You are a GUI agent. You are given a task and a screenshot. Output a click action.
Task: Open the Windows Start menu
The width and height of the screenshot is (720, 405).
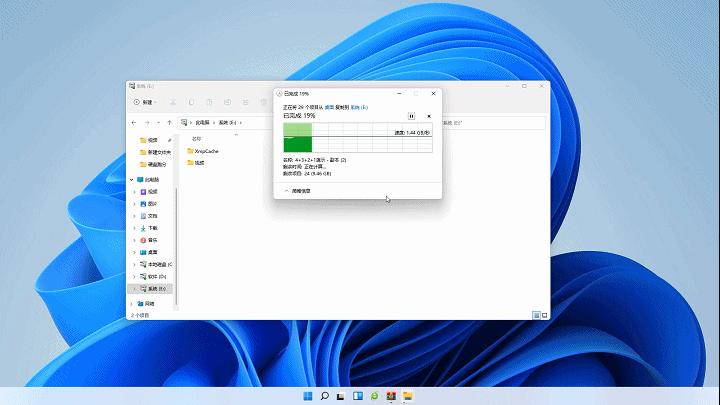click(x=308, y=396)
